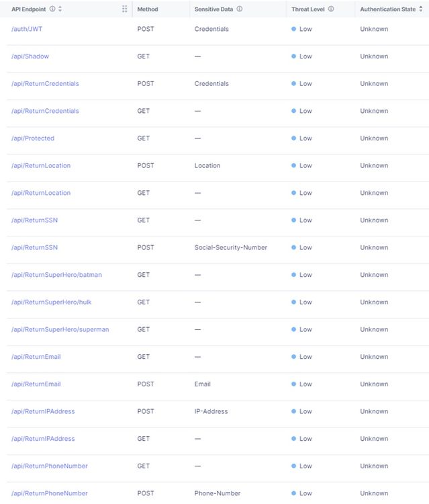Image resolution: width=429 pixels, height=504 pixels.
Task: Select the /api/ReturnSuperHero/batman endpoint
Action: pos(56,275)
